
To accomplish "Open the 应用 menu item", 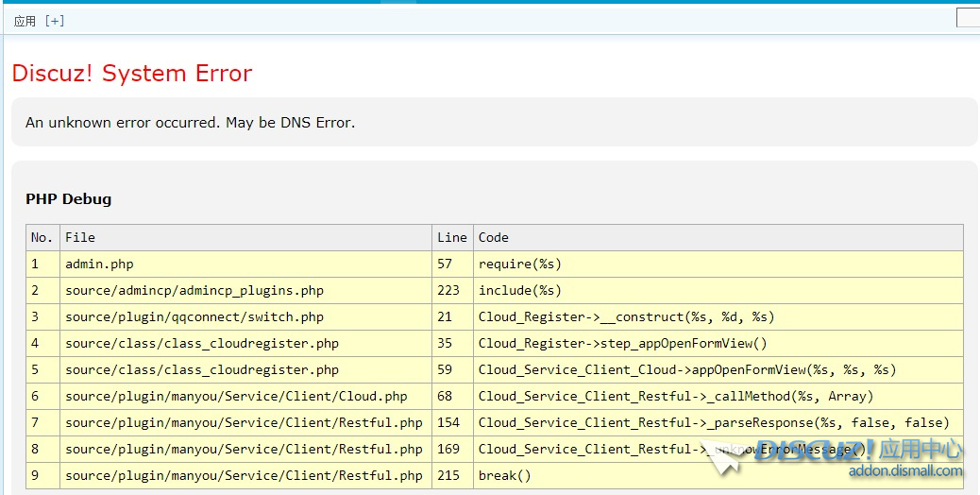I will pos(25,21).
